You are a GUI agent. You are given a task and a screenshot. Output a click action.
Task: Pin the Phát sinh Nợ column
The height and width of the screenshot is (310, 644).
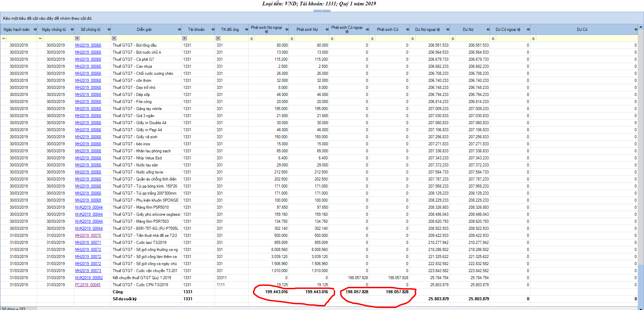[327, 30]
